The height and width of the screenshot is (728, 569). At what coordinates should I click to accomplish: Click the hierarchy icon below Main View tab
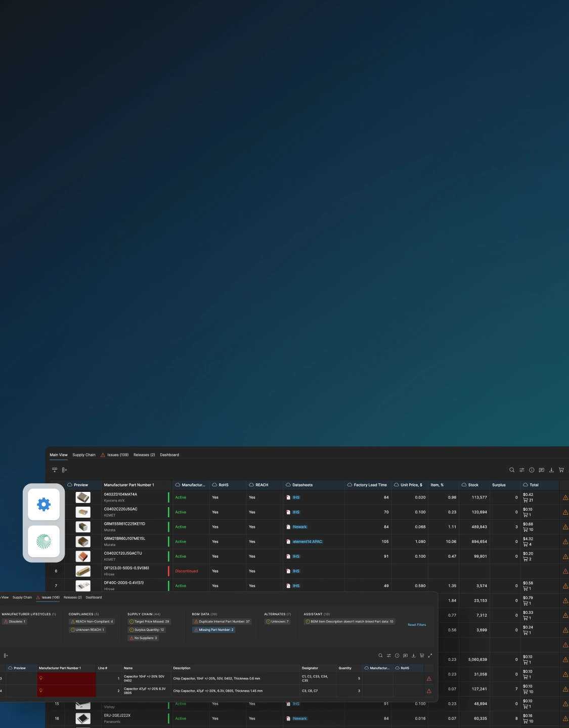coord(55,470)
